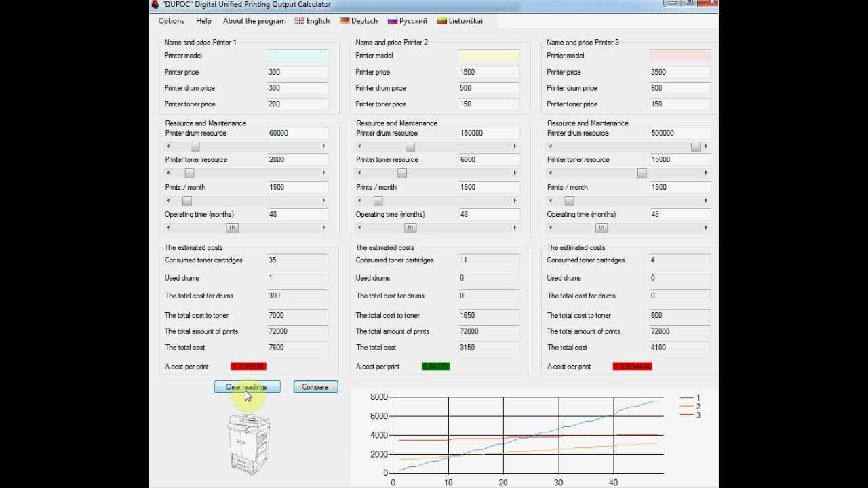Click right arrow of Printer 2 toner resource scrollbar
Viewport: 868px width, 488px height.
515,174
